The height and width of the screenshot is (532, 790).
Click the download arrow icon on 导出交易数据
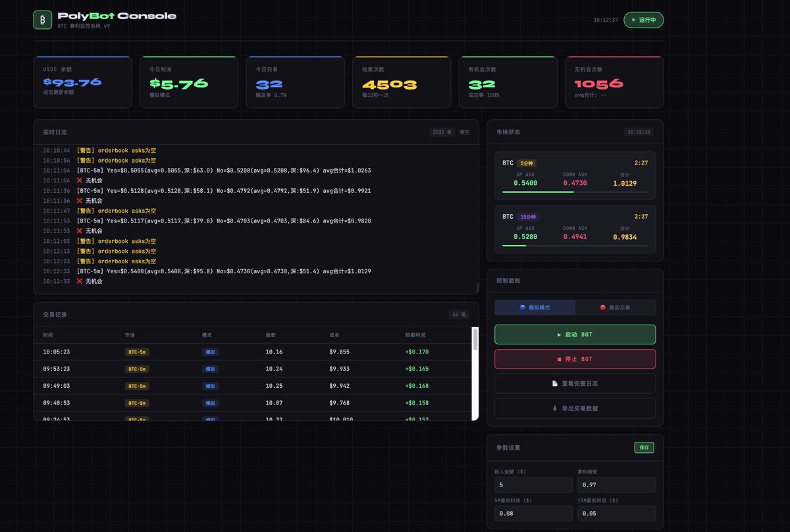[x=555, y=408]
